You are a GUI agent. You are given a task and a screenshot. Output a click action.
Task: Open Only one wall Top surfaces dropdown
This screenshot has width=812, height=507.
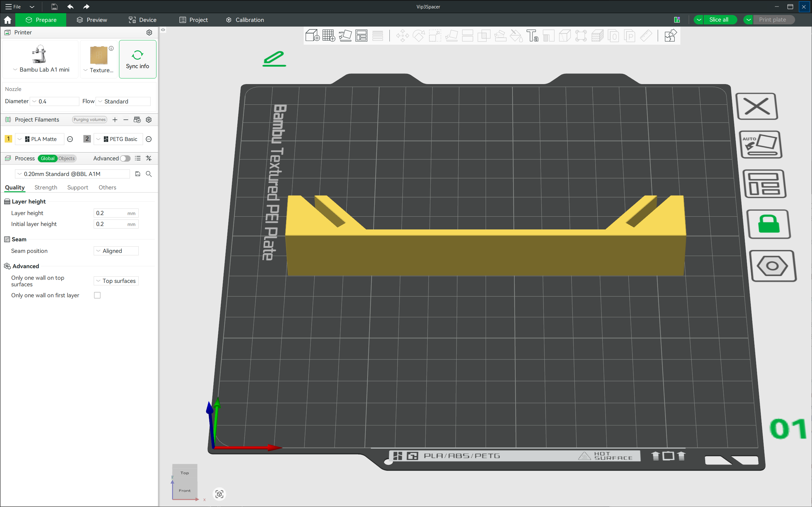(x=116, y=281)
